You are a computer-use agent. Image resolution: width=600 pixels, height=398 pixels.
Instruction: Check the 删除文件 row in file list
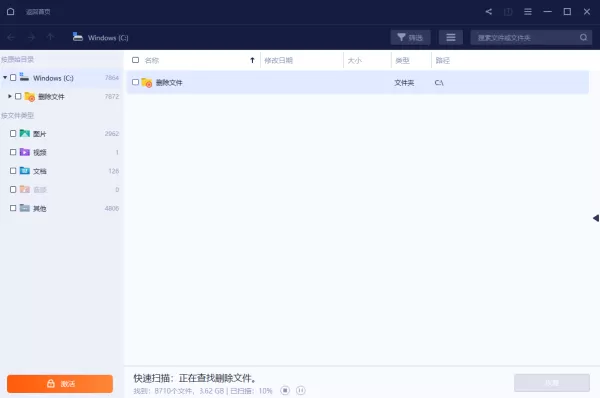point(135,82)
